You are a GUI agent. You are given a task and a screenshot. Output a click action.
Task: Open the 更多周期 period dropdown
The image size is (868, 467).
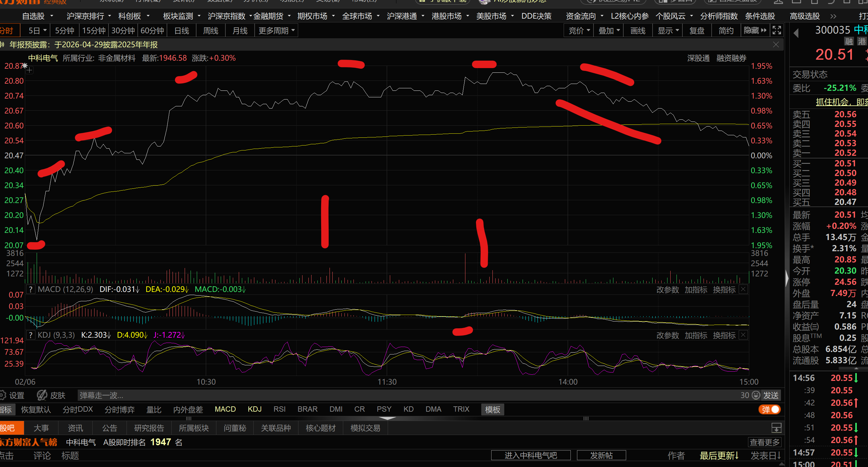276,31
